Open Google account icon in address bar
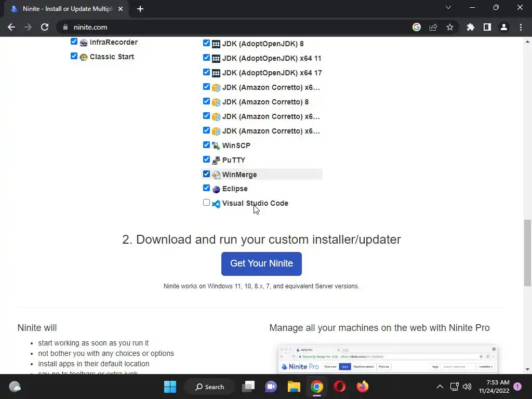The image size is (532, 399). click(417, 27)
